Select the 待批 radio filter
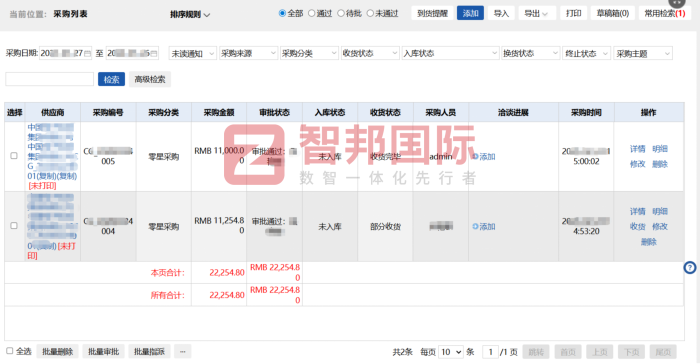Image resolution: width=700 pixels, height=364 pixels. 341,13
